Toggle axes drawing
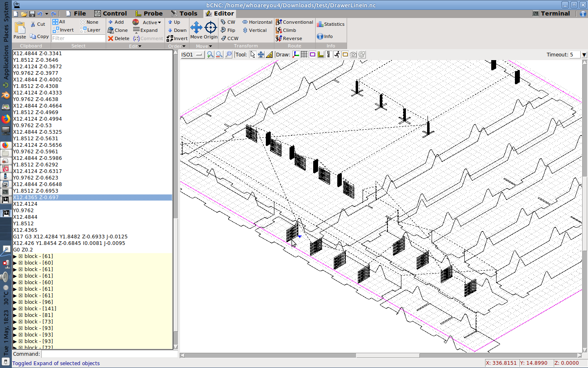588x368 pixels. [296, 54]
